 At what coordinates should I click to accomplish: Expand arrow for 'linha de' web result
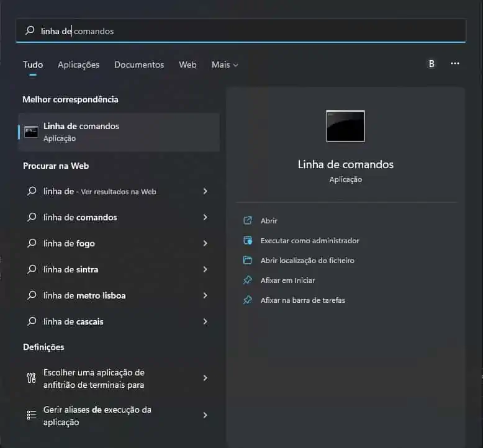coord(205,191)
